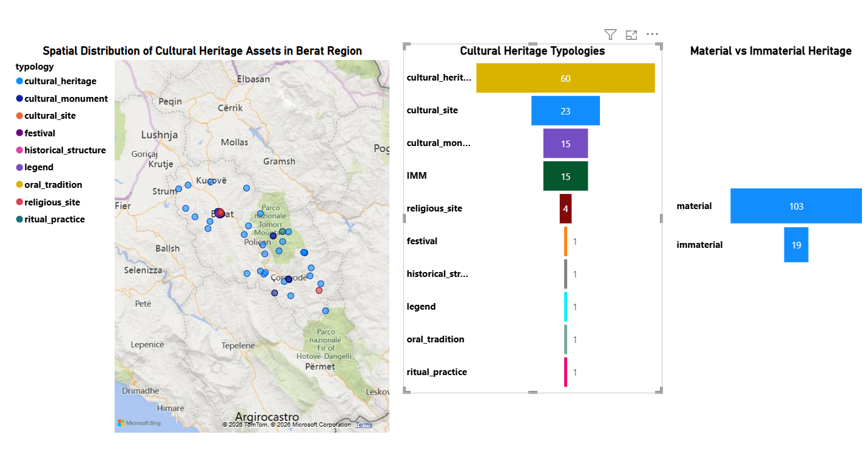868x466 pixels.
Task: Click the Spatial Distribution map title
Action: (202, 52)
